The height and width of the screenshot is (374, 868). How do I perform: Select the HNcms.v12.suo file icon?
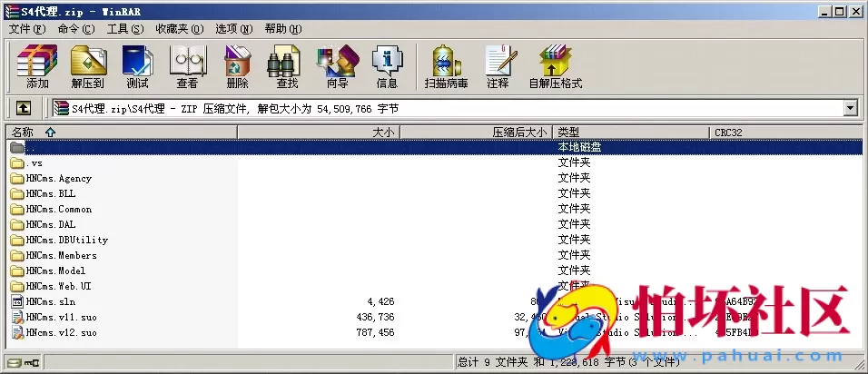[x=17, y=332]
